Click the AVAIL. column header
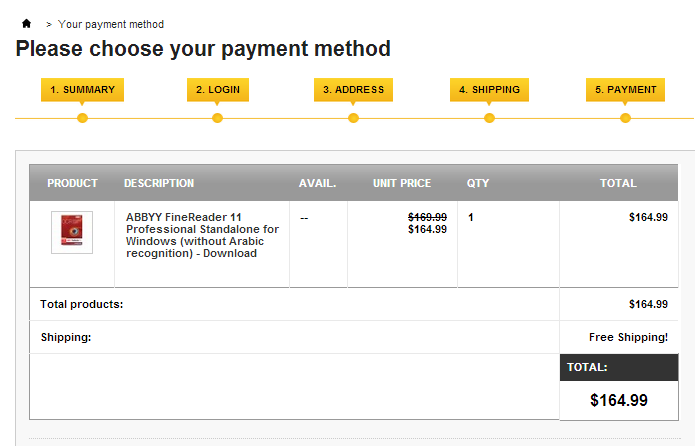695x446 pixels. pyautogui.click(x=317, y=183)
